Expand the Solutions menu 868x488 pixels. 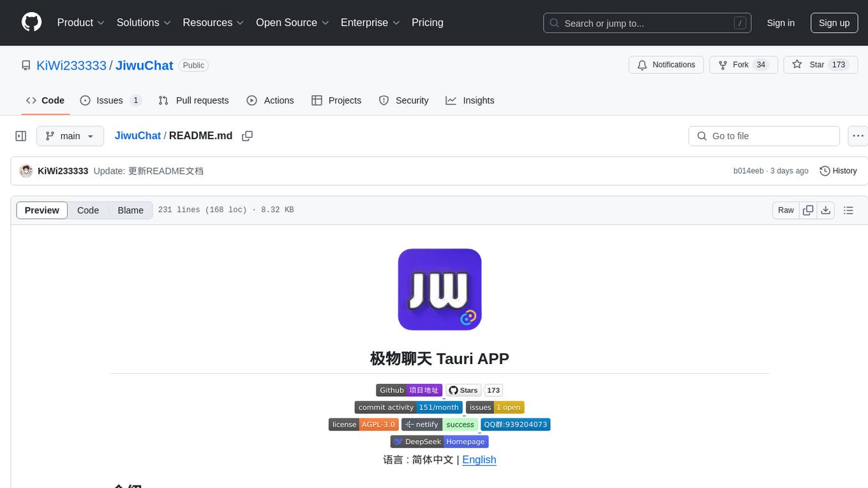pos(144,22)
